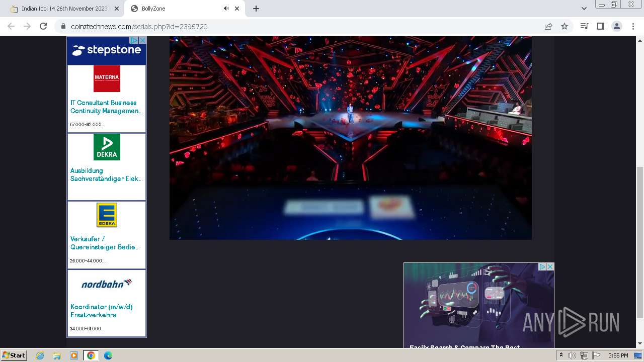The width and height of the screenshot is (644, 362).
Task: Go forward to the next page
Action: coord(27,26)
